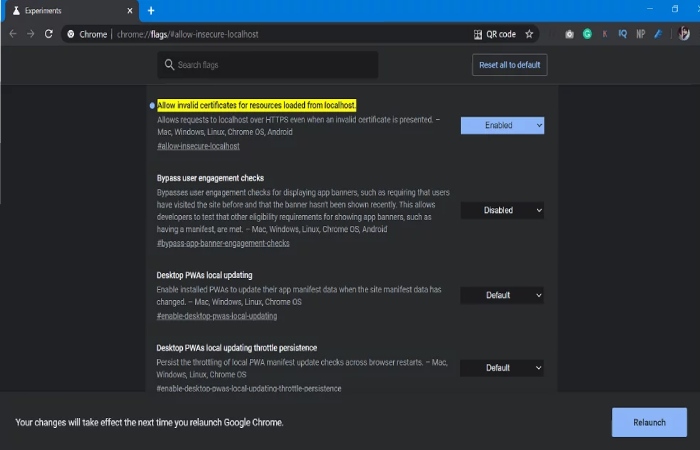
Task: Reload the chrome flags page
Action: point(49,34)
